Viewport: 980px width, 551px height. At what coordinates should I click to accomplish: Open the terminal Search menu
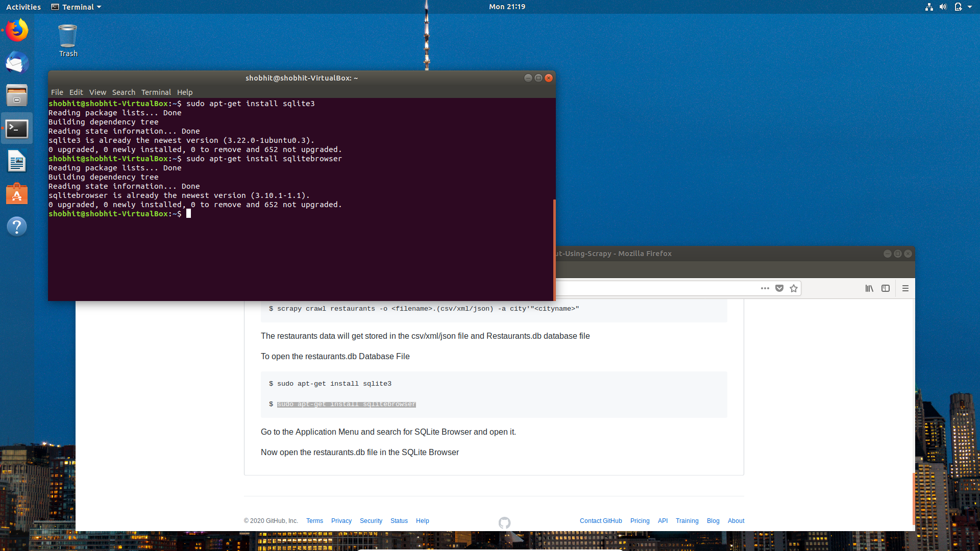124,92
